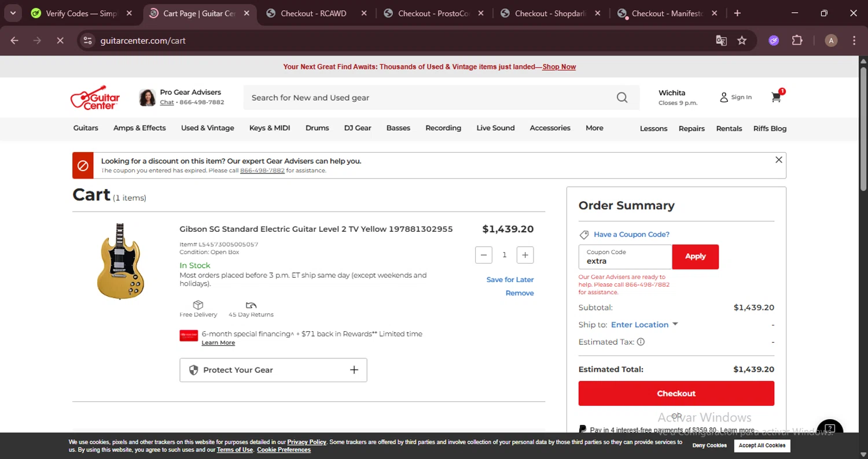Go back to the previous page

click(14, 40)
